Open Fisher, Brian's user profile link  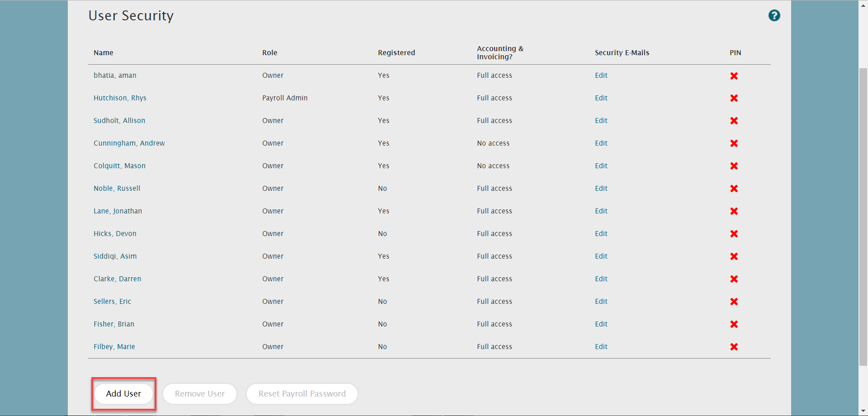(x=114, y=324)
